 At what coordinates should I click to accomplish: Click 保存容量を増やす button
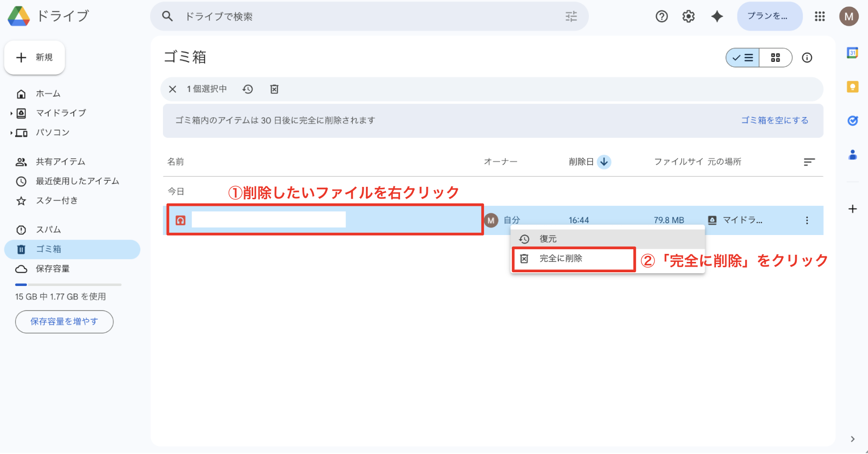(x=64, y=322)
